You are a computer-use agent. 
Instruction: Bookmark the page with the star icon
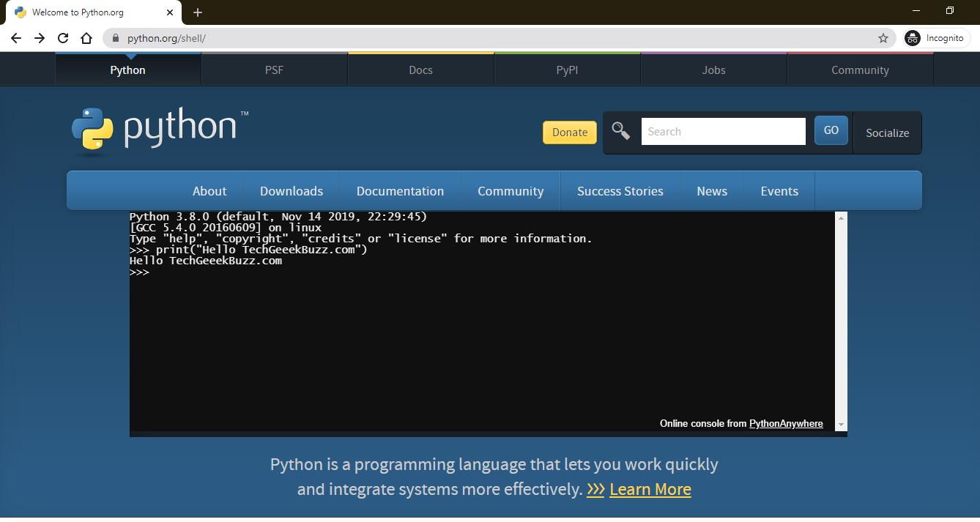coord(883,37)
